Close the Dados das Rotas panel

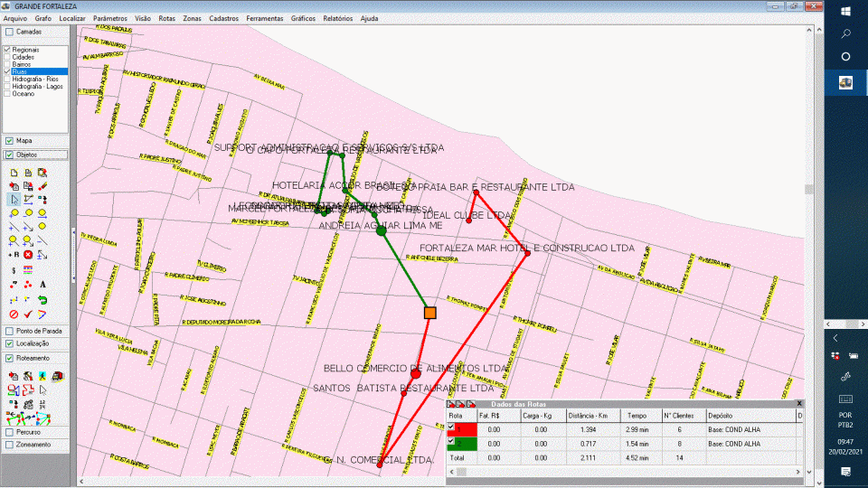pos(798,404)
